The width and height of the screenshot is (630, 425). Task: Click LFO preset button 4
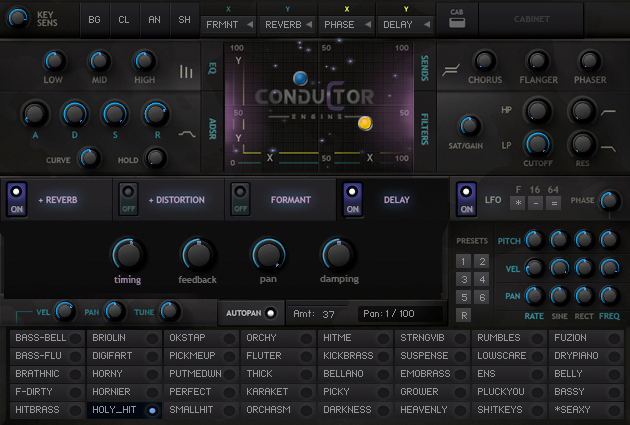[x=482, y=279]
